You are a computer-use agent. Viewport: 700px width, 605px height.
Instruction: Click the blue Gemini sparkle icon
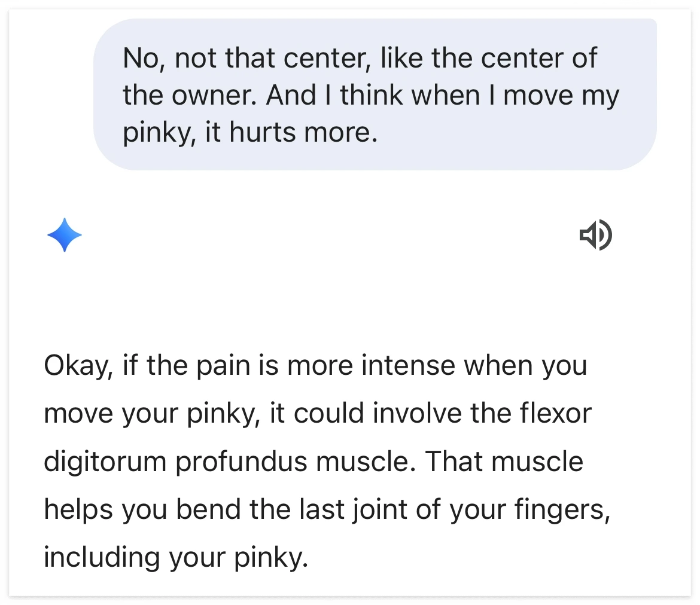tap(65, 235)
